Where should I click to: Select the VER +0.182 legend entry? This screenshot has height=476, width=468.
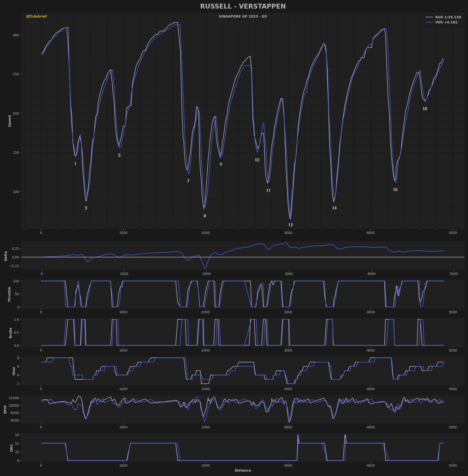[442, 22]
